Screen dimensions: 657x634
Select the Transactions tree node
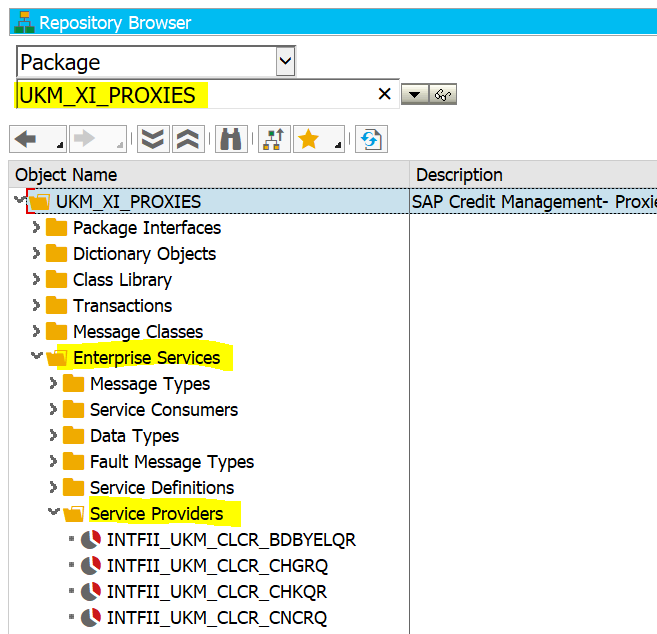pyautogui.click(x=122, y=306)
